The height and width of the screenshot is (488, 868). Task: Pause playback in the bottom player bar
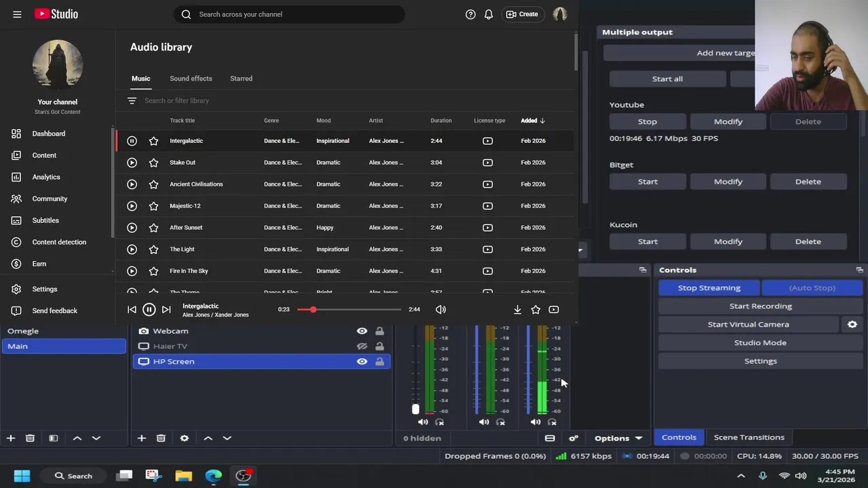(149, 310)
